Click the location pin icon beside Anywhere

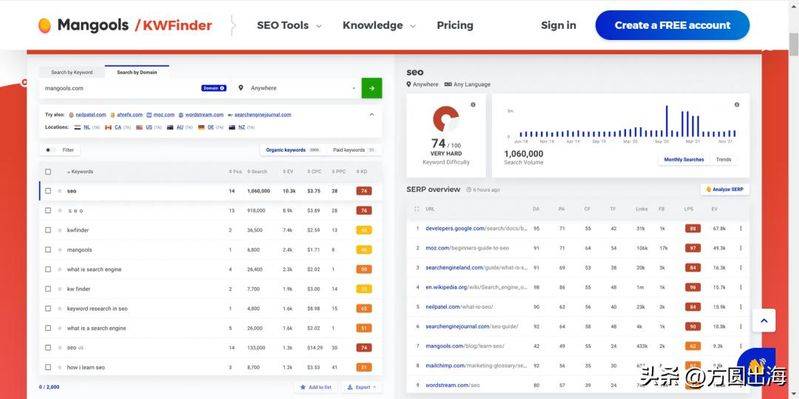(x=241, y=88)
